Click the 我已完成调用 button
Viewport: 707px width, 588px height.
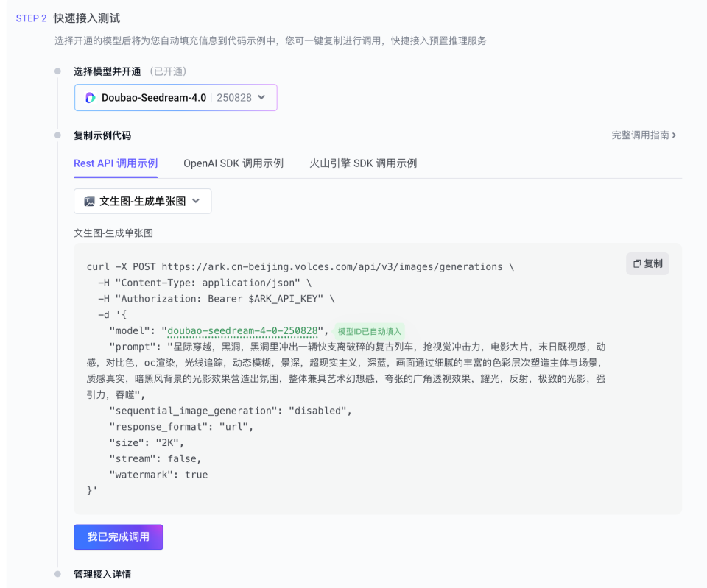[118, 537]
